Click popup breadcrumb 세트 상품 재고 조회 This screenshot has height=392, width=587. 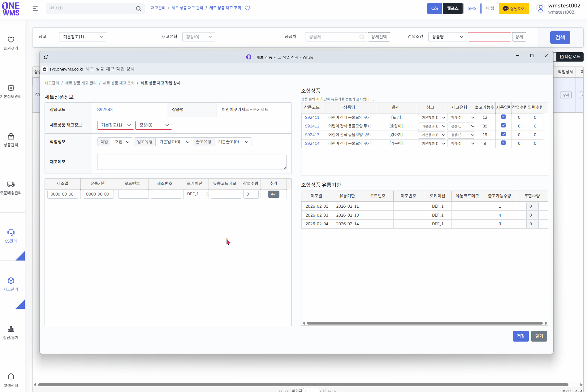pos(119,83)
